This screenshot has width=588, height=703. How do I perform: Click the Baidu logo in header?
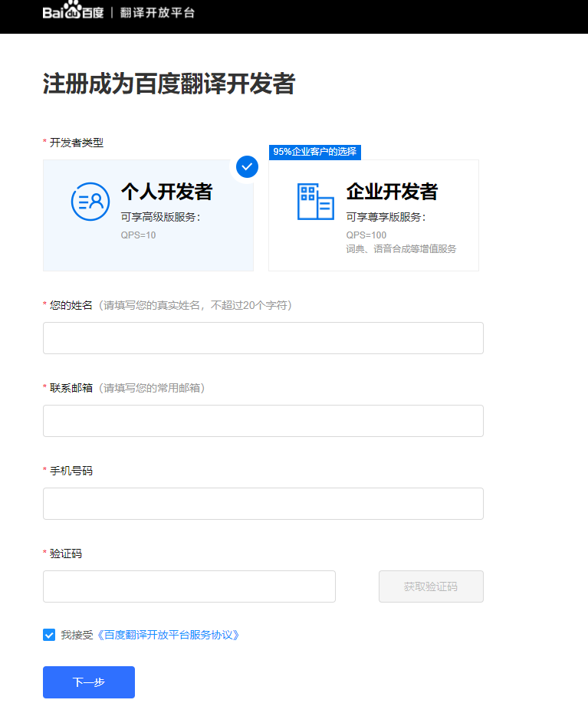click(x=73, y=11)
